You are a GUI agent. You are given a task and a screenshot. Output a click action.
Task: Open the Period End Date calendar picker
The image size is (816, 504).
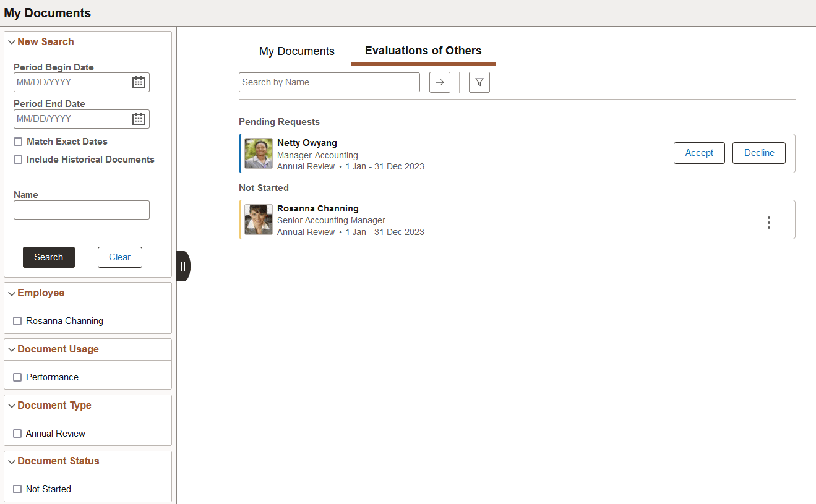(139, 118)
